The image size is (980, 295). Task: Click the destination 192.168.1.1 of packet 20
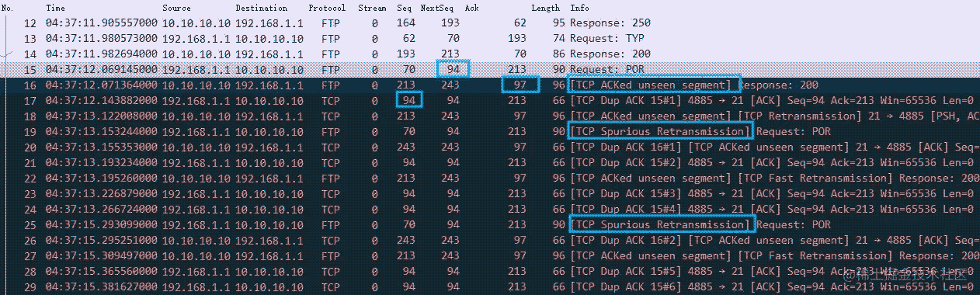[269, 147]
